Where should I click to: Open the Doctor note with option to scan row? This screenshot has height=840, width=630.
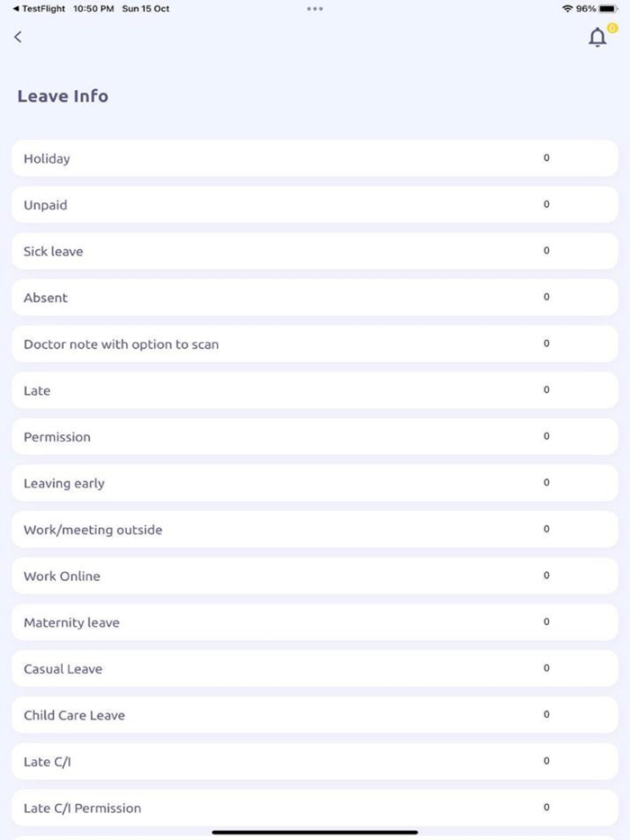coord(315,344)
